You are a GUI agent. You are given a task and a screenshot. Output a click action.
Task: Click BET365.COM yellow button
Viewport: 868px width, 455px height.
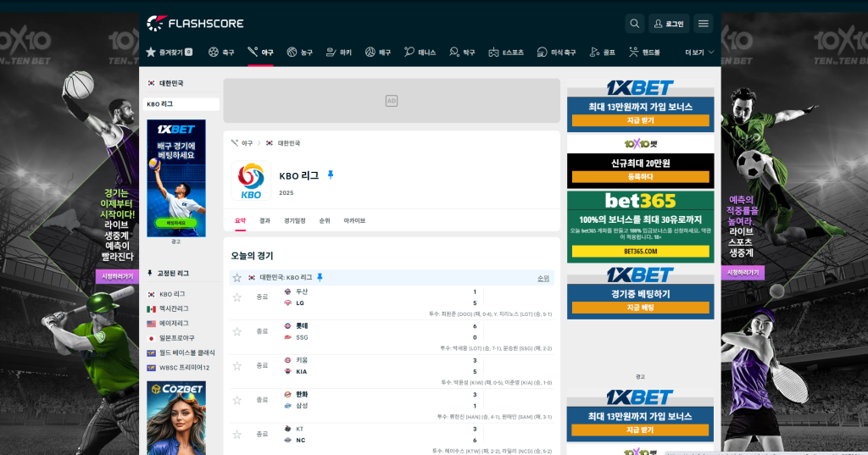point(641,252)
